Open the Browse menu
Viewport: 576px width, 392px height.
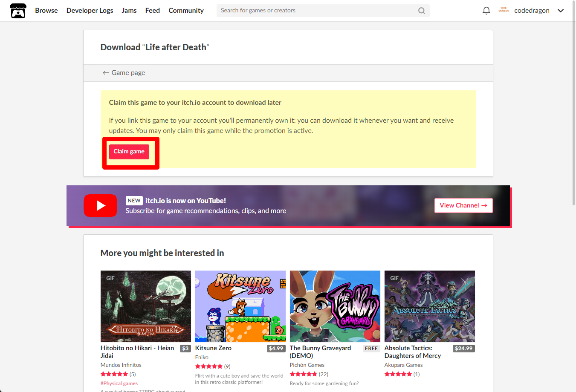[x=46, y=10]
